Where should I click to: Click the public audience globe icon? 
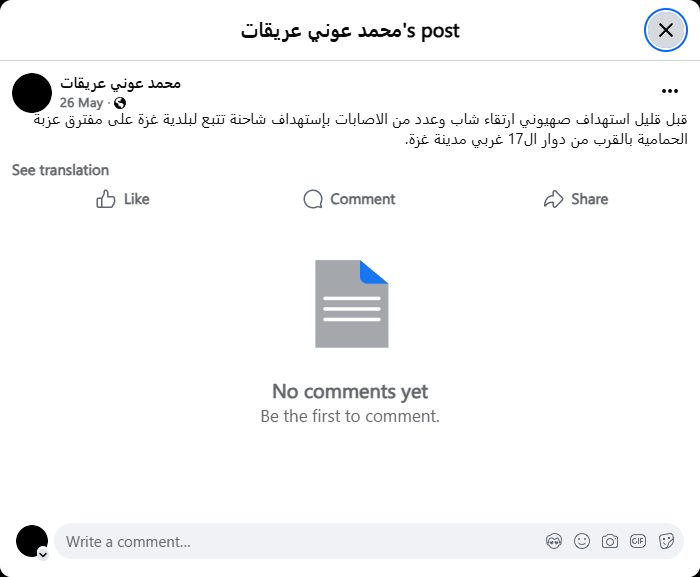(x=120, y=103)
